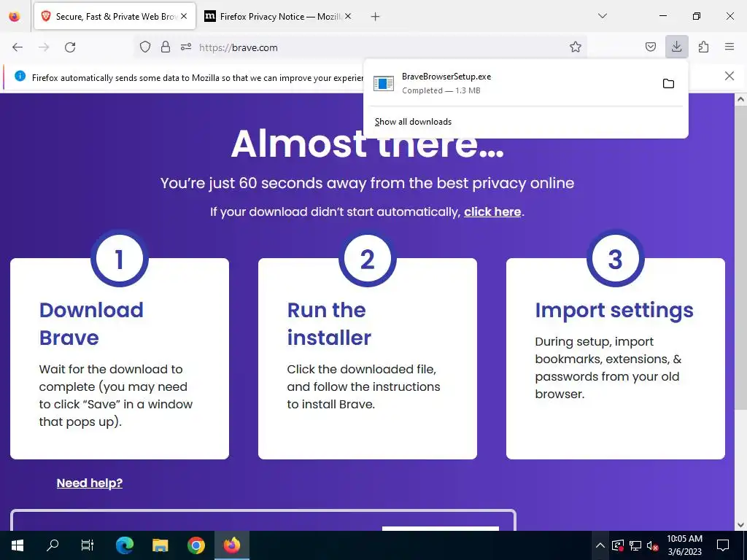Screen dimensions: 747x560
Task: Go back with the back arrow
Action: coord(18,47)
